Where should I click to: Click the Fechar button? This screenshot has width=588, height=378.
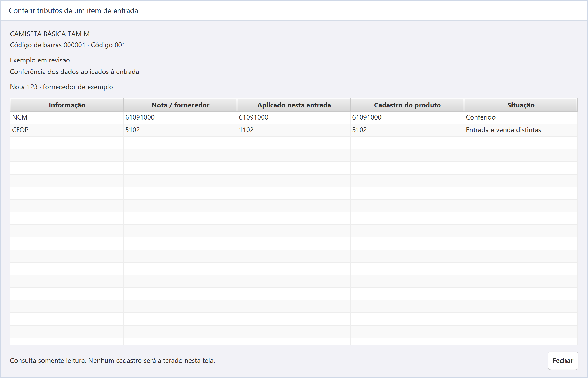[563, 360]
